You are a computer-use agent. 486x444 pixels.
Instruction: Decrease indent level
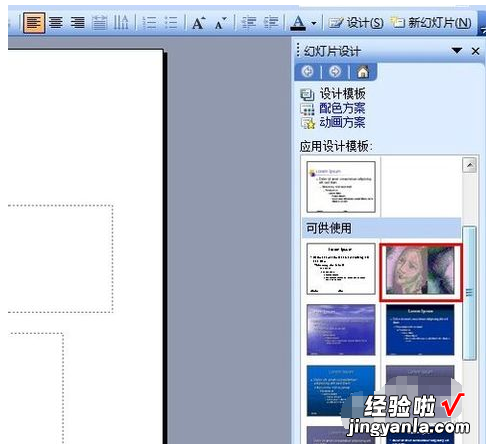pos(249,23)
